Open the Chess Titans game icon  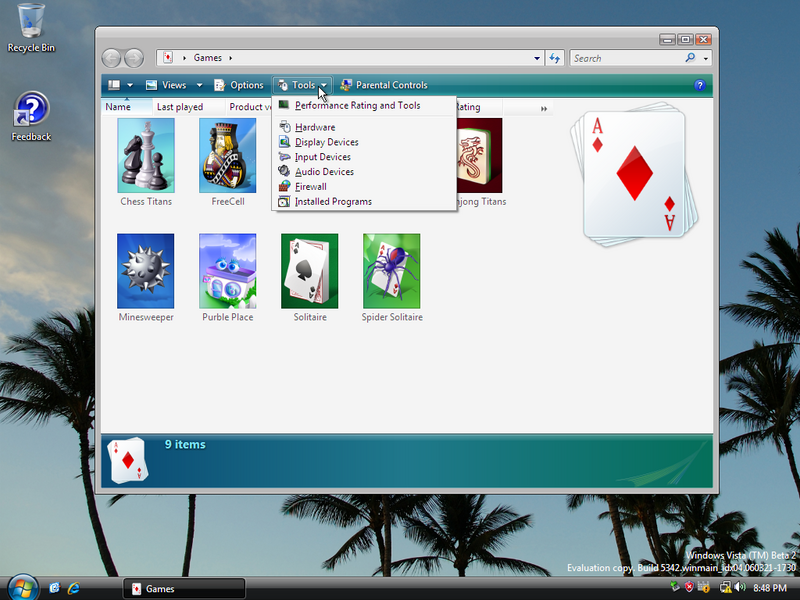(x=146, y=156)
